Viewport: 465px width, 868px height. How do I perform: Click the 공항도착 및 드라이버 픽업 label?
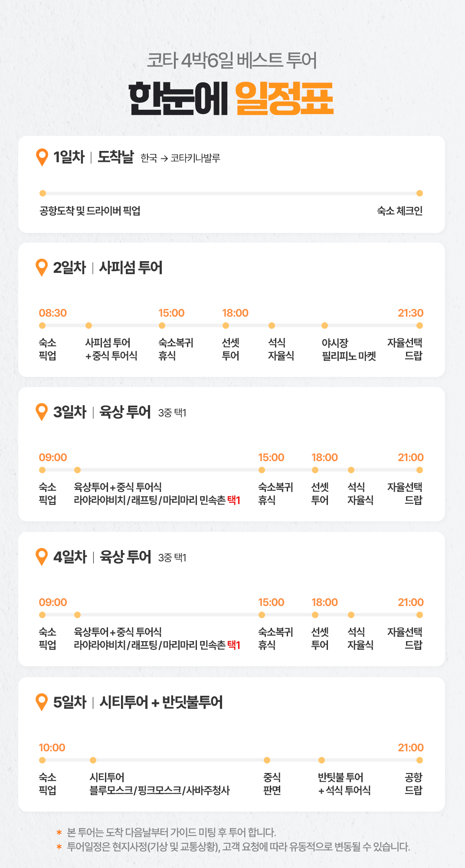pos(90,211)
